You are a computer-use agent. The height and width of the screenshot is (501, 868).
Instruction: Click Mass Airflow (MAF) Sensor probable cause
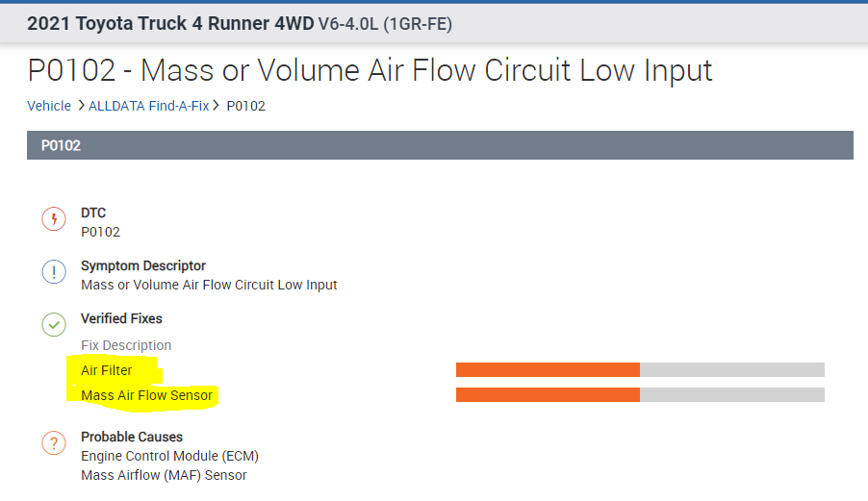point(164,475)
